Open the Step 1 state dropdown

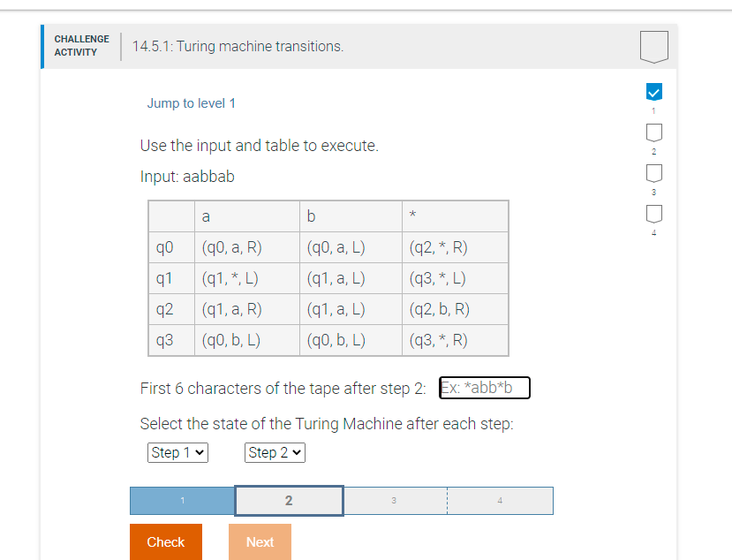click(177, 452)
